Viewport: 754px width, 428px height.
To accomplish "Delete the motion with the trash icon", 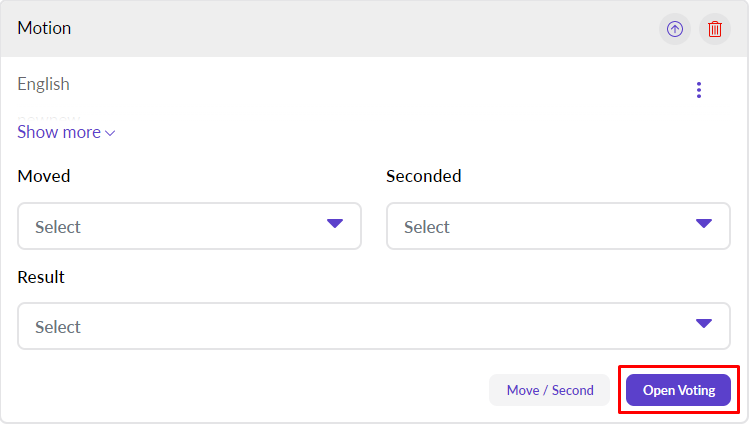I will (715, 29).
